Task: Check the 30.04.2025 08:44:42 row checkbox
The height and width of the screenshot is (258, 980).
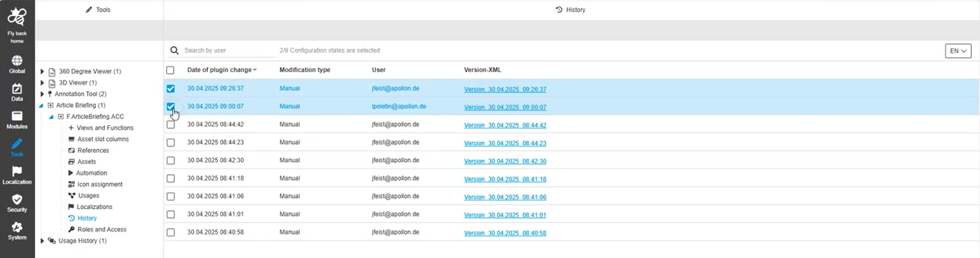Action: [x=170, y=124]
